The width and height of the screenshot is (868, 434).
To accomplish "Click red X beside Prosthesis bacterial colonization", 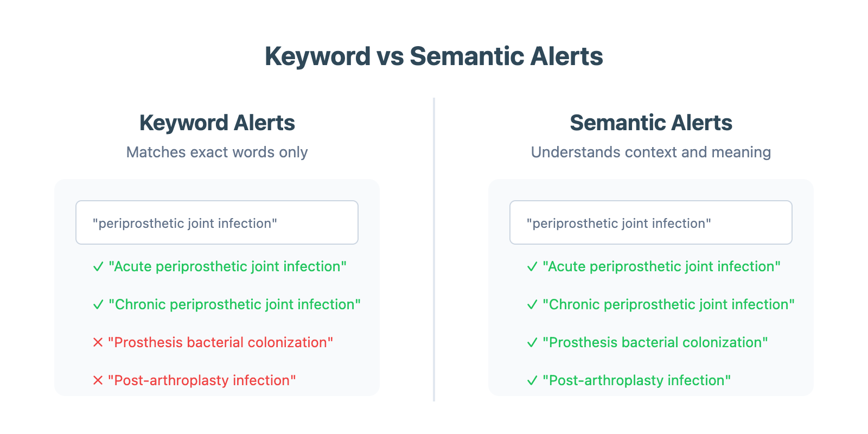I will [x=98, y=342].
